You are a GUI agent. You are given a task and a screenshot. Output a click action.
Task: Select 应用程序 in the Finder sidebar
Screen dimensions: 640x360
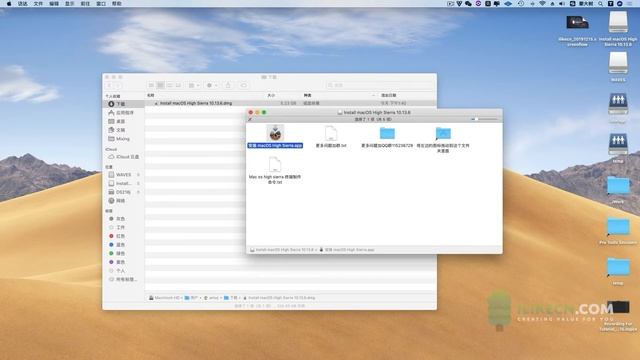point(124,113)
